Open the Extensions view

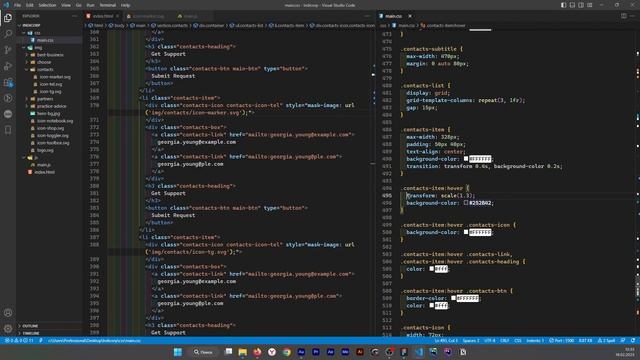pyautogui.click(x=8, y=82)
